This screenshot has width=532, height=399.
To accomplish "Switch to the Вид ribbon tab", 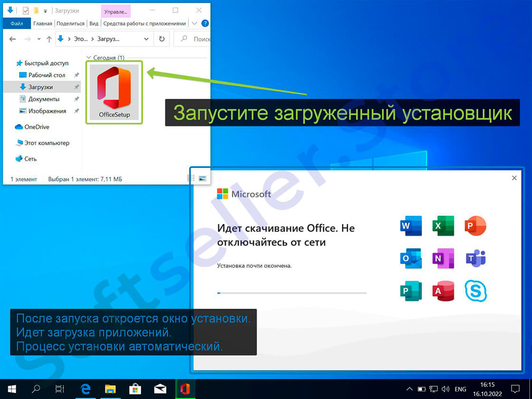I will pyautogui.click(x=94, y=23).
